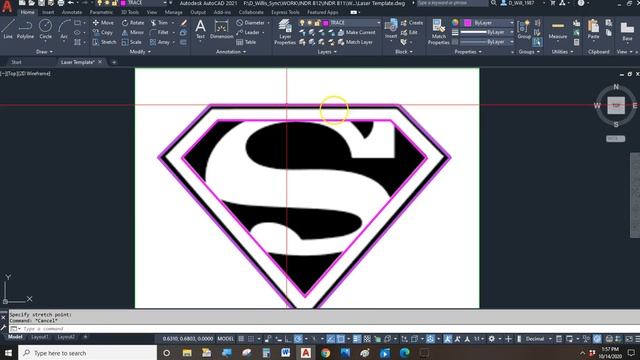Toggle polar tracking in status bar
This screenshot has width=640, height=360.
coord(299,339)
